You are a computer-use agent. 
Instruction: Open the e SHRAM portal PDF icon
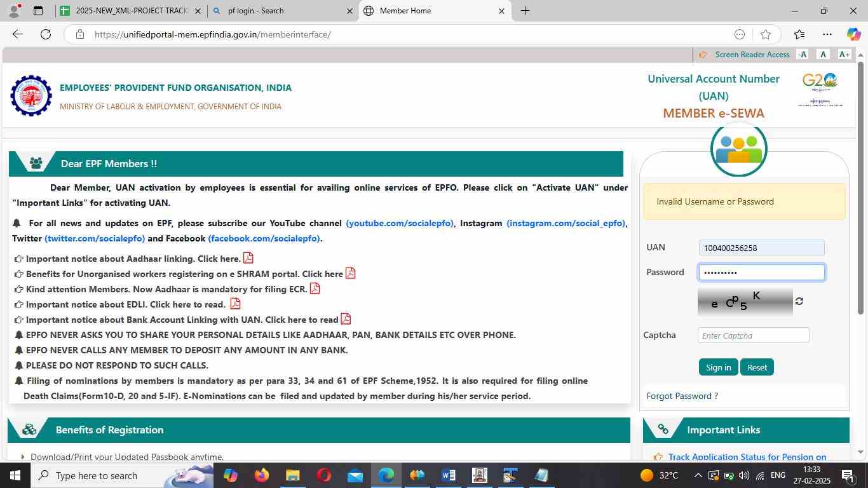pyautogui.click(x=350, y=273)
